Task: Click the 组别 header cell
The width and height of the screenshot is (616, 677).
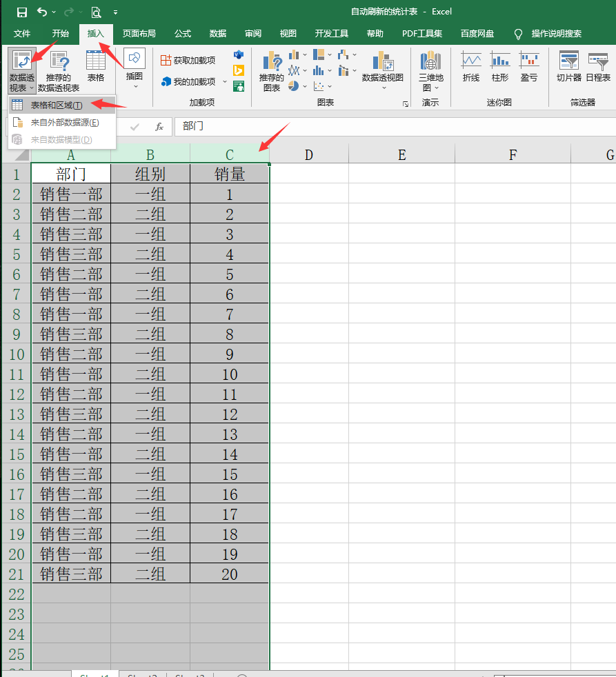Action: [150, 174]
